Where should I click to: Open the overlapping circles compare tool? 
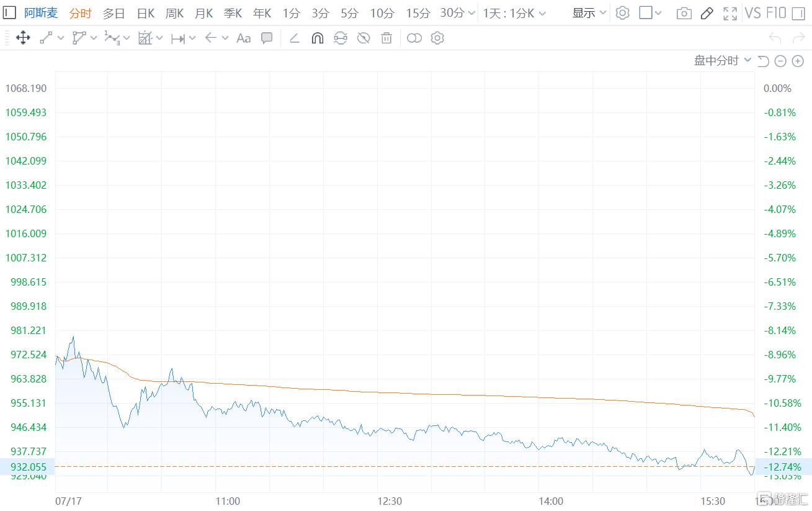(x=414, y=38)
